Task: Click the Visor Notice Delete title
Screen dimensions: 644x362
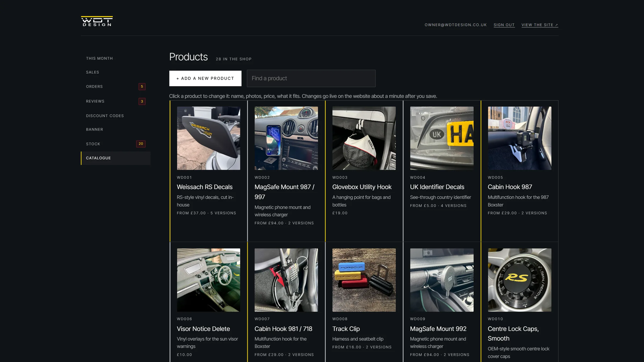Action: pos(203,329)
